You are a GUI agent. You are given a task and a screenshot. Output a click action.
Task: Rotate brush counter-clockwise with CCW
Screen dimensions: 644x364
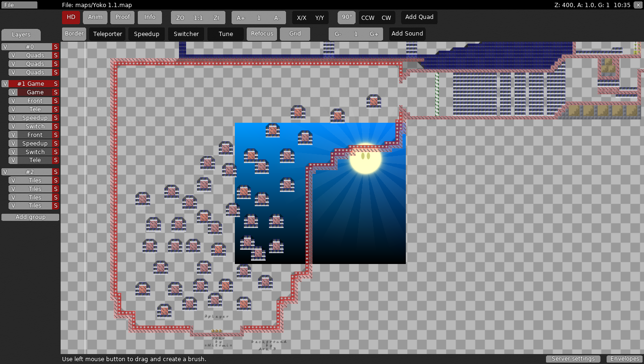[x=367, y=18]
